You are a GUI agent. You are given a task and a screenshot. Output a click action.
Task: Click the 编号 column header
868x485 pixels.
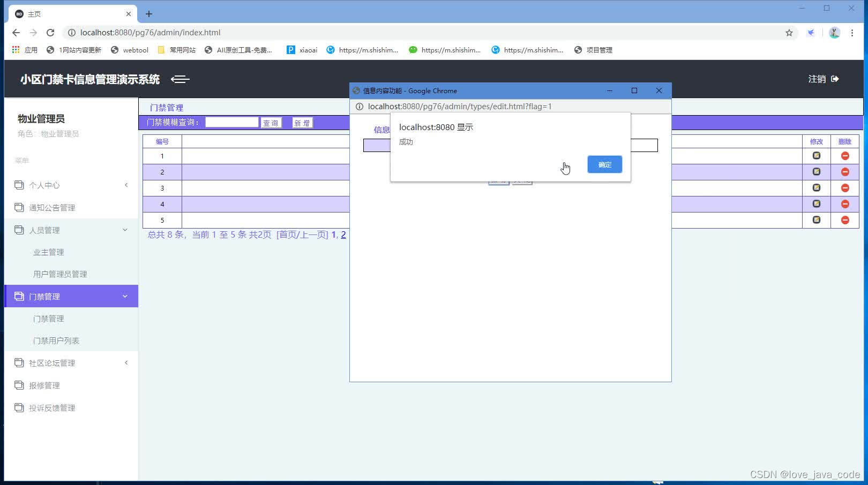click(162, 141)
